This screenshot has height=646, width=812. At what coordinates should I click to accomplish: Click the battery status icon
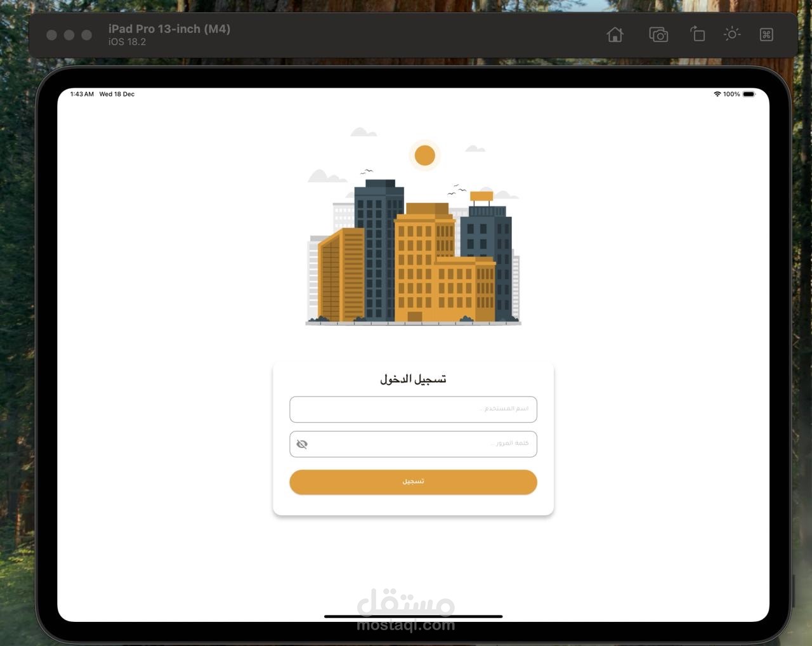click(749, 94)
